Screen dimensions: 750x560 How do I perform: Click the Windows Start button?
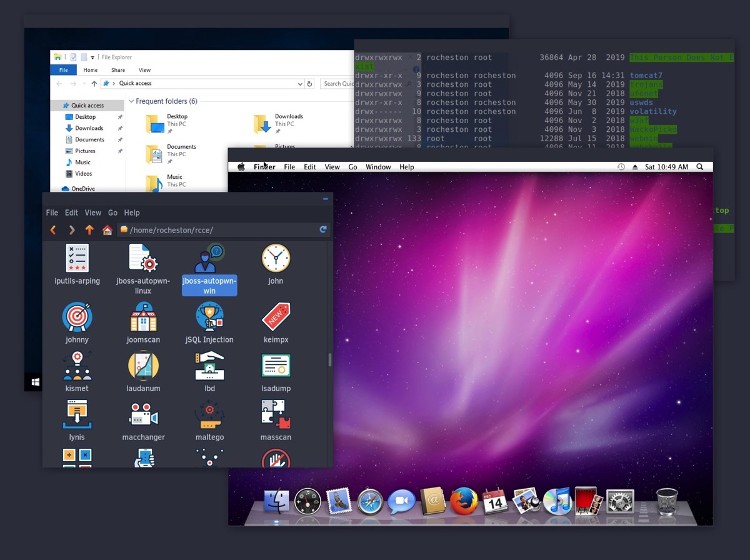click(36, 381)
